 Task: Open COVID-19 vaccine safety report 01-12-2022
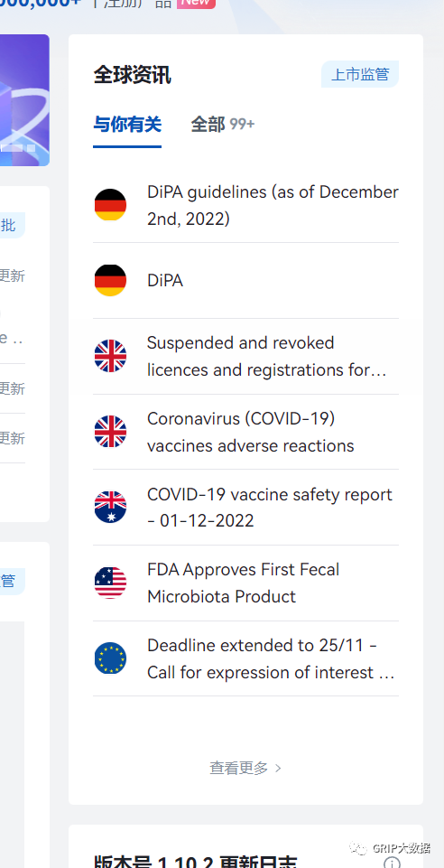pos(270,507)
